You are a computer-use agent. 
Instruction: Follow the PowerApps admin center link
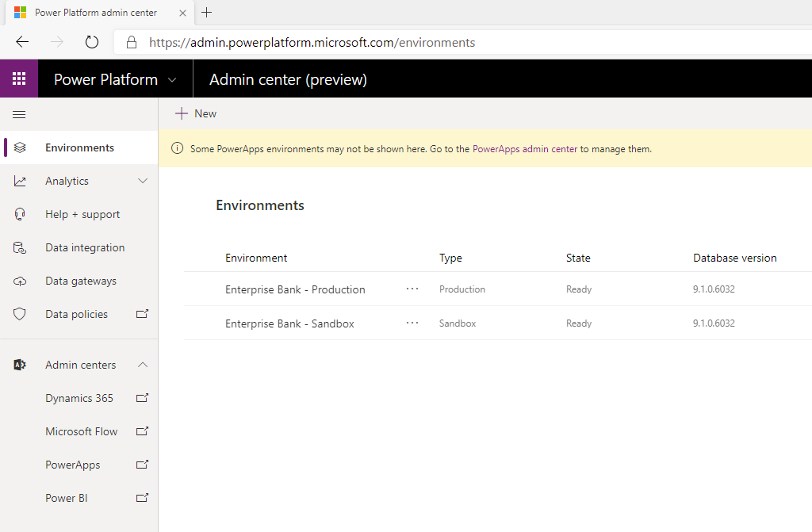524,149
